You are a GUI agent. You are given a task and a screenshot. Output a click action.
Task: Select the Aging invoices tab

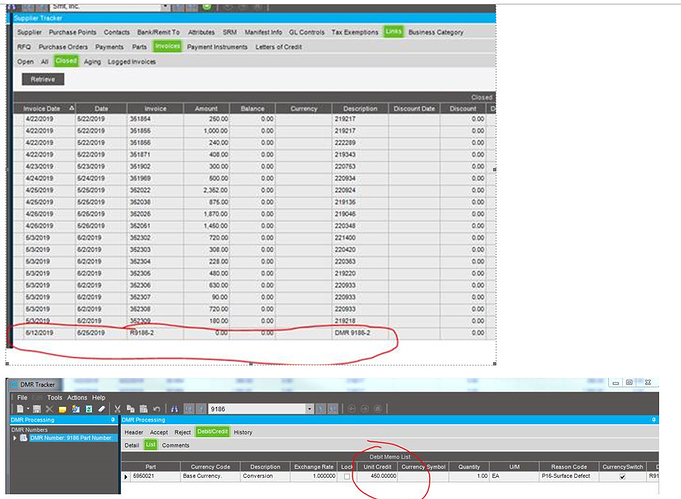click(92, 62)
